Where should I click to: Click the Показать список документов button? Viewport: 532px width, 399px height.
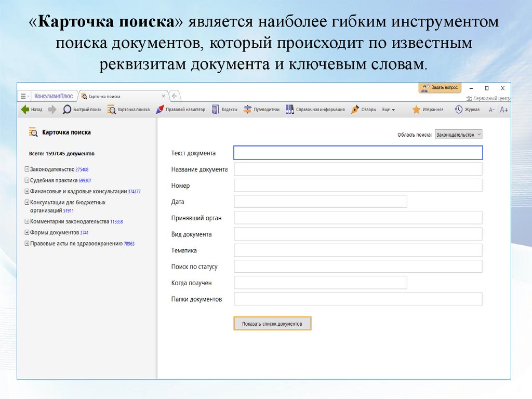coord(272,324)
